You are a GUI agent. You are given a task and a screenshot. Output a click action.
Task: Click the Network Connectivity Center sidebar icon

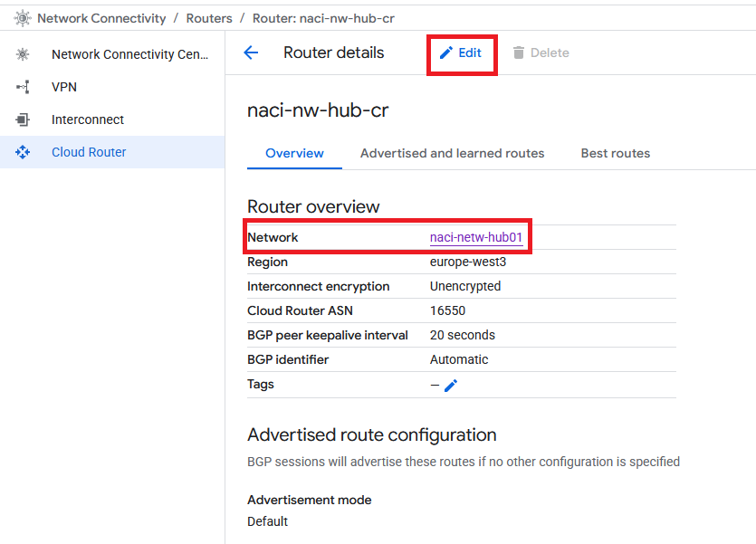23,54
